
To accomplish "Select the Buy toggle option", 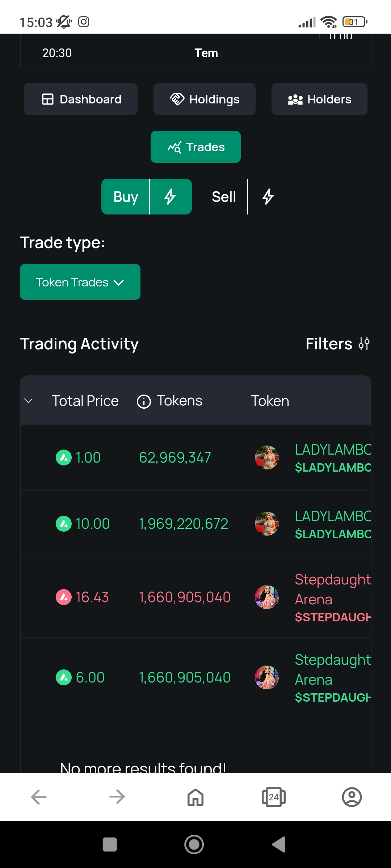I will pos(126,197).
